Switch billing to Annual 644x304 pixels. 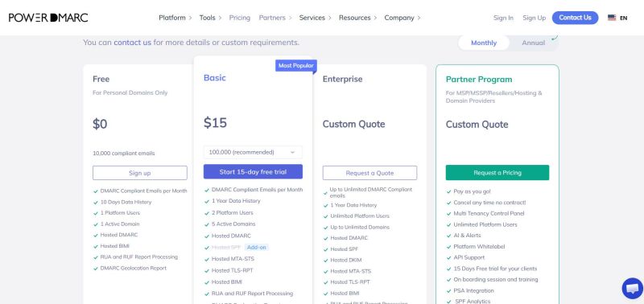[533, 43]
